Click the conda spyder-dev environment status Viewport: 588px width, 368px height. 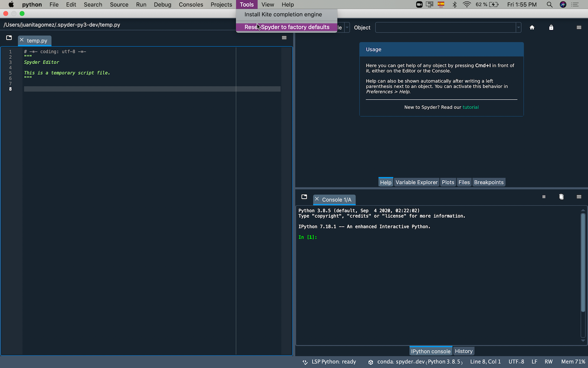point(419,362)
